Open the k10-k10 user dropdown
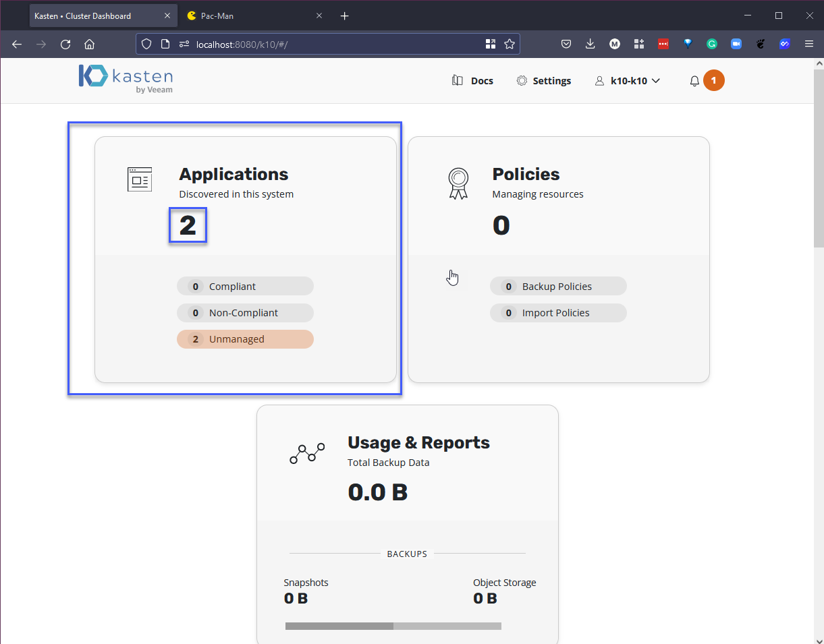 tap(628, 81)
